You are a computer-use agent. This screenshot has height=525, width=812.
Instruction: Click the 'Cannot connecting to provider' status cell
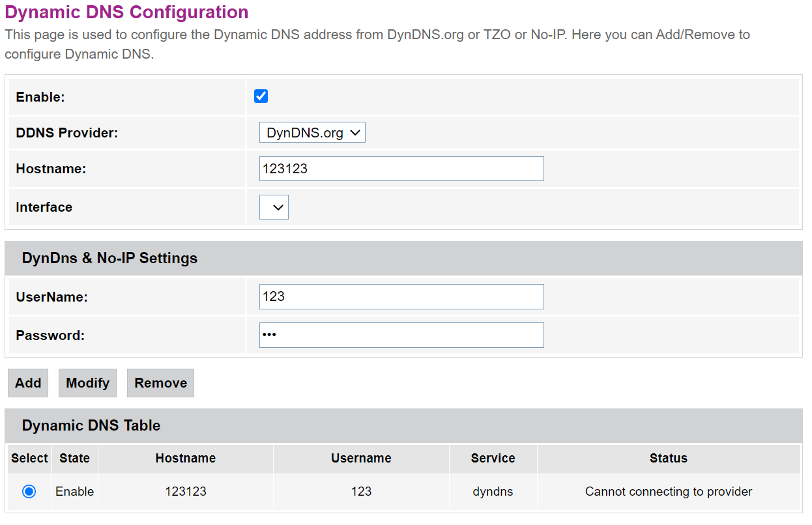[668, 492]
